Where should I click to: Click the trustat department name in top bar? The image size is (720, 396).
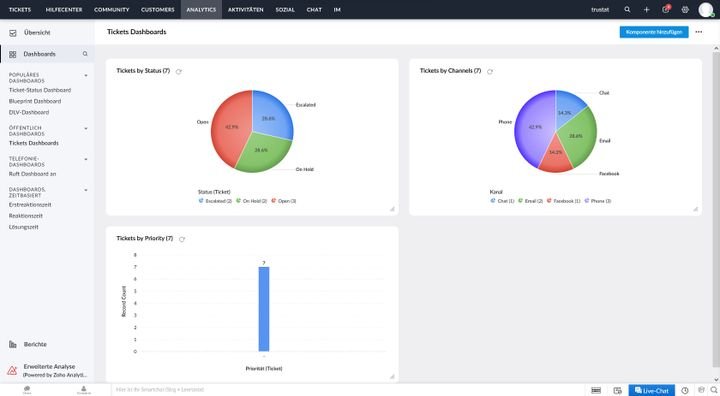[600, 9]
